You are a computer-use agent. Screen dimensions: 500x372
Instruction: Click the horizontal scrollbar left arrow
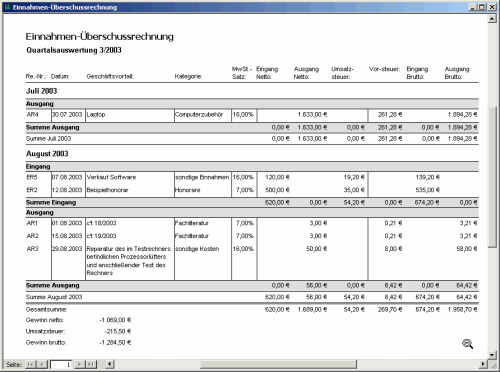click(x=110, y=364)
